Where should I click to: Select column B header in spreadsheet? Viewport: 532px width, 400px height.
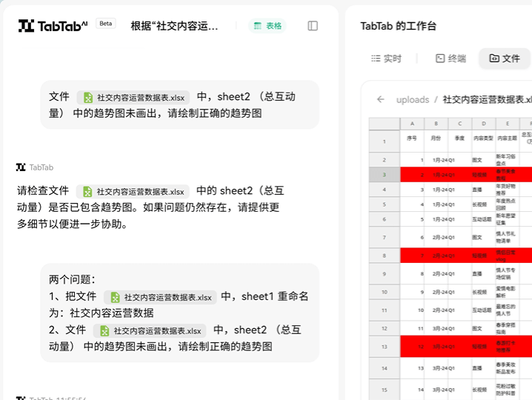pyautogui.click(x=436, y=124)
